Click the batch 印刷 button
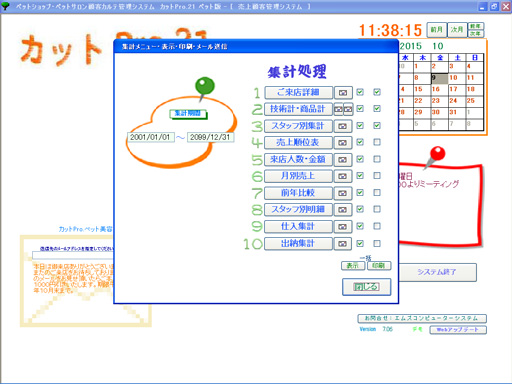Image resolution: width=512 pixels, height=384 pixels. tap(379, 266)
